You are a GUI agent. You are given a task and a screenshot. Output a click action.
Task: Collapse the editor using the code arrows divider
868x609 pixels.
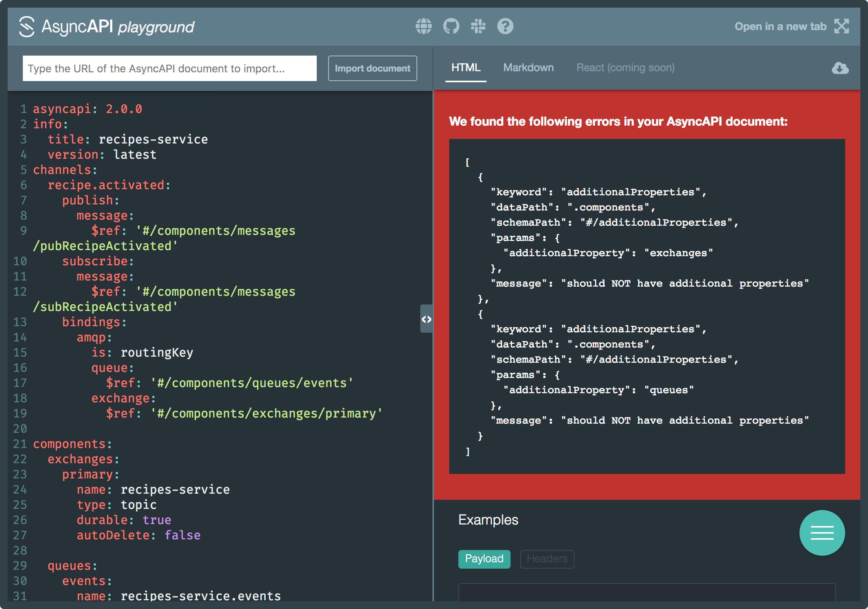(426, 320)
